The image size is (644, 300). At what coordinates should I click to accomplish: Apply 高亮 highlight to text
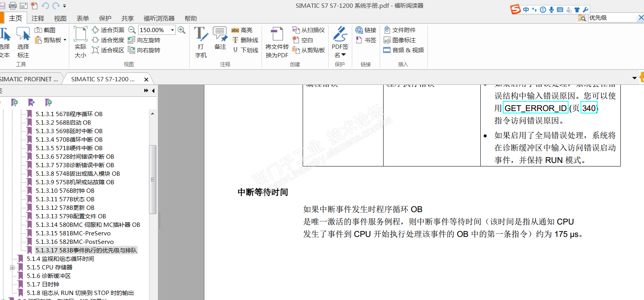pos(242,30)
